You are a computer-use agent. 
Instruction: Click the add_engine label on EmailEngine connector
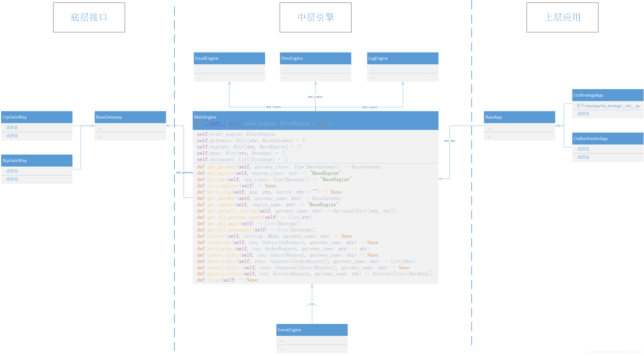pyautogui.click(x=274, y=107)
